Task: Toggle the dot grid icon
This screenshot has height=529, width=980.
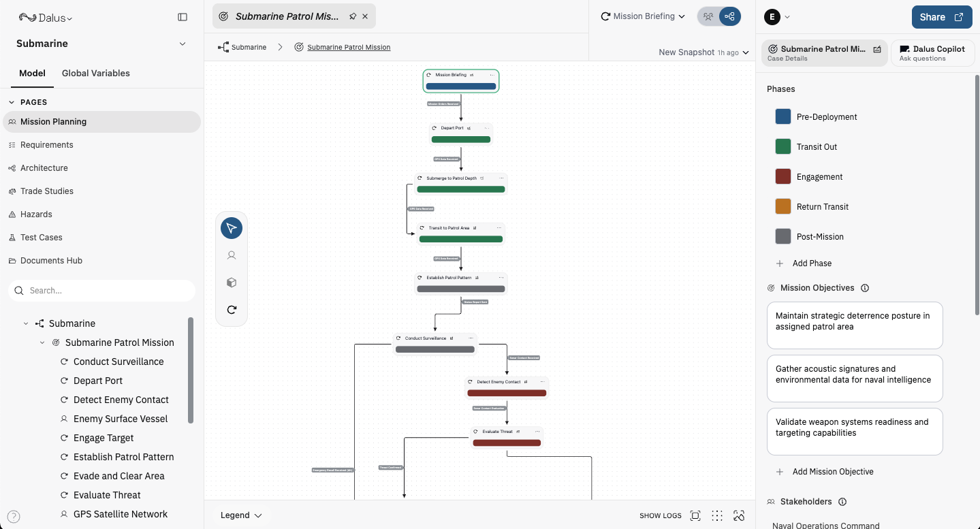Action: click(x=717, y=515)
